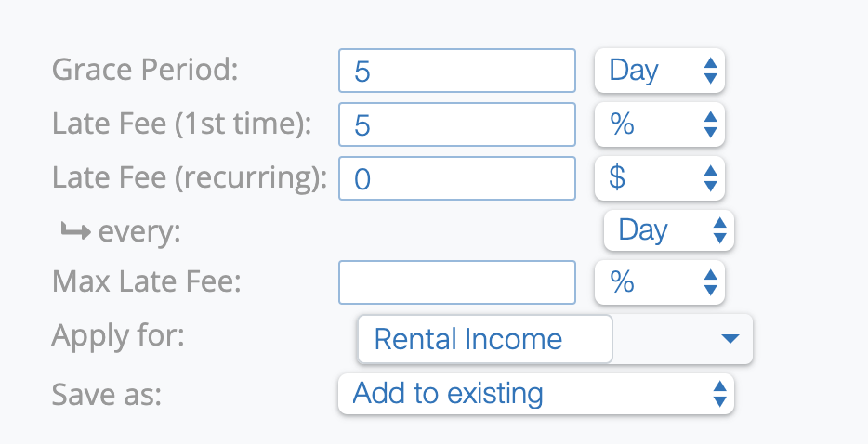Click the empty Max Late Fee field
Image resolution: width=868 pixels, height=444 pixels.
pos(457,282)
